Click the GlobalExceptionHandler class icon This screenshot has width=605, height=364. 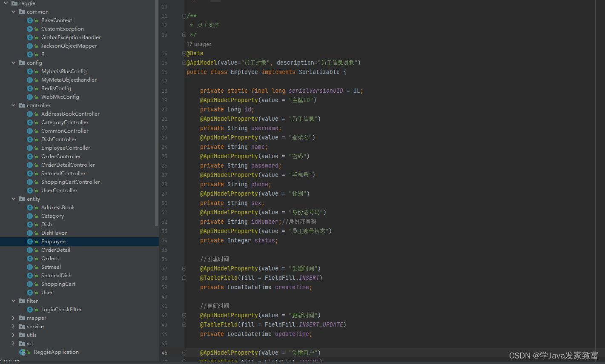tap(30, 37)
